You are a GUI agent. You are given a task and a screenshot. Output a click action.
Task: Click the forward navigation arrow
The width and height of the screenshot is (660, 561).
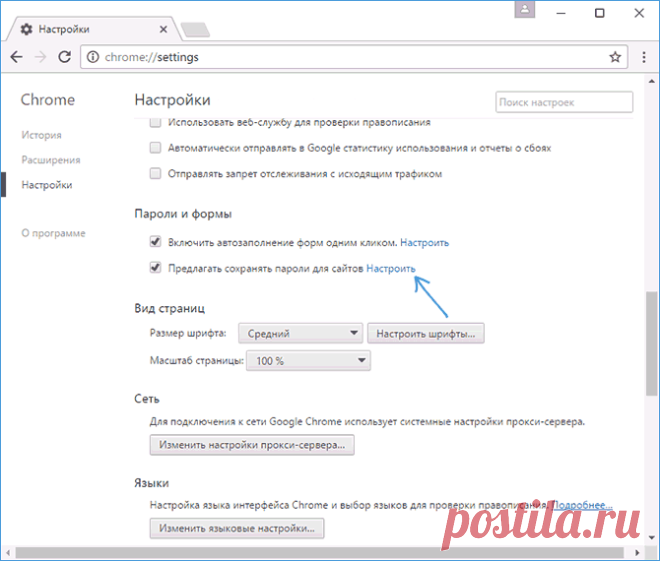tap(40, 57)
